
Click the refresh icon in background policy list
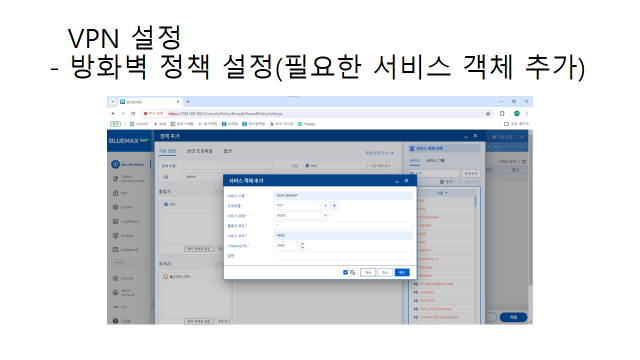click(524, 162)
